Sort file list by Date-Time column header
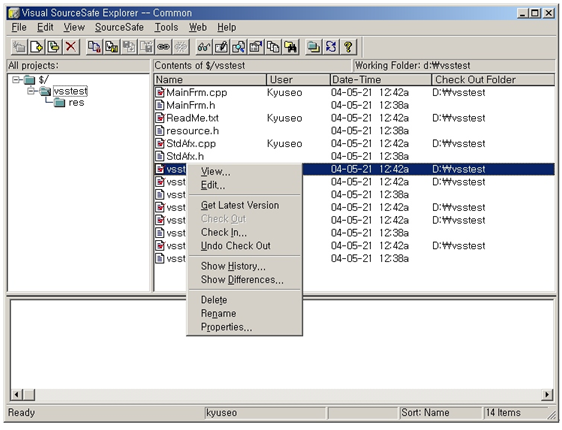 click(x=380, y=80)
